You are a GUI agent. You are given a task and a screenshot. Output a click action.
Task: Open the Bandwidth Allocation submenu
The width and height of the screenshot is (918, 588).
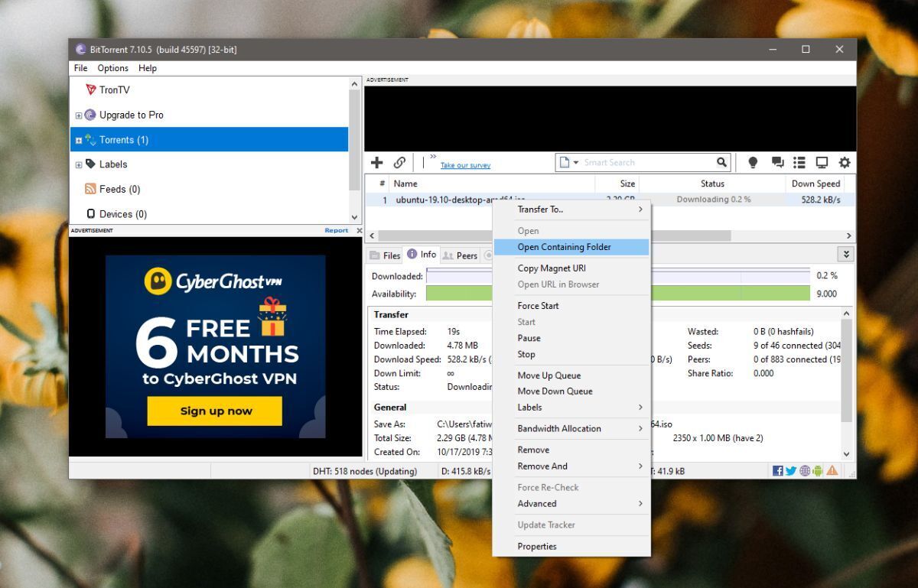571,428
